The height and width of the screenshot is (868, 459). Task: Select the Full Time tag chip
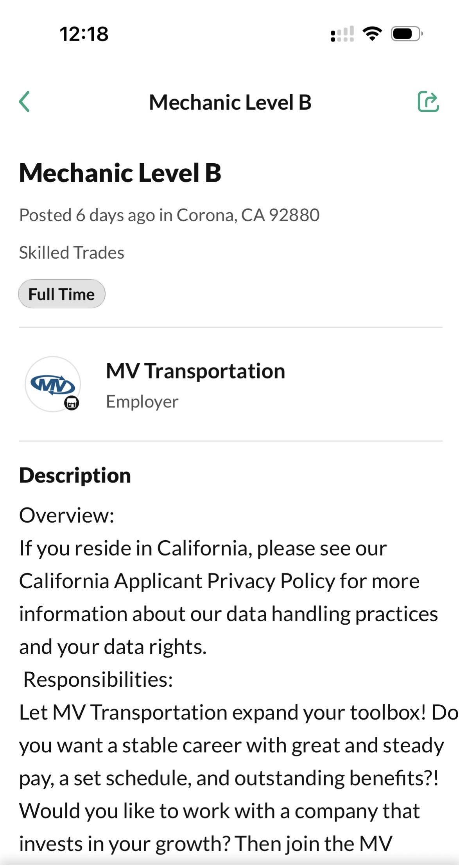[x=62, y=294]
